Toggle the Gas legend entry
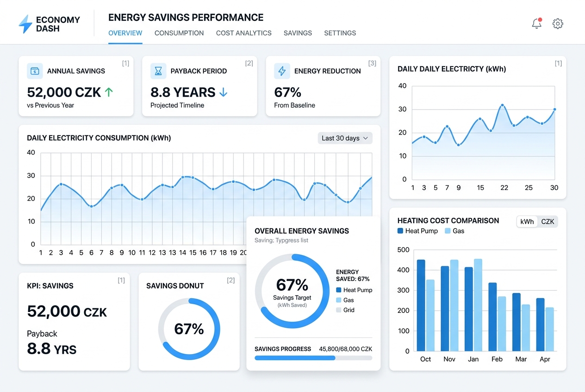Image resolution: width=585 pixels, height=392 pixels. (454, 231)
